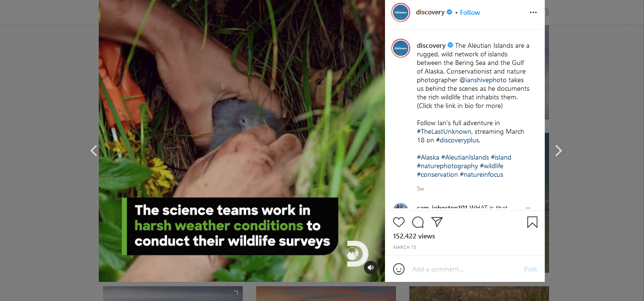Open the #AleutianIslands hashtag
Screen dimensions: 644x301
(465, 157)
